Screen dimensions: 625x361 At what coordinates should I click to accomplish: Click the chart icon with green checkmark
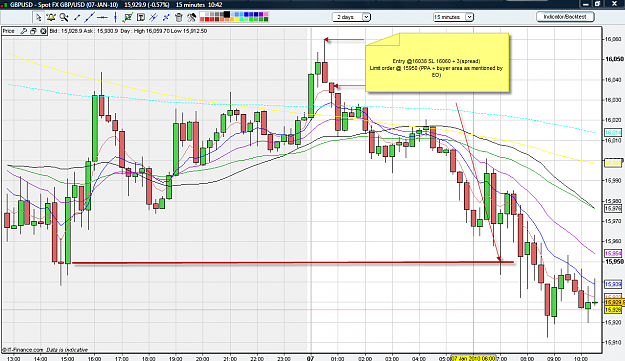128,17
